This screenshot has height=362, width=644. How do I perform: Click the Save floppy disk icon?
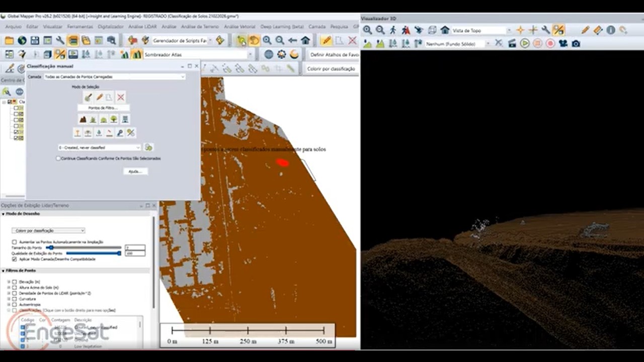click(35, 40)
